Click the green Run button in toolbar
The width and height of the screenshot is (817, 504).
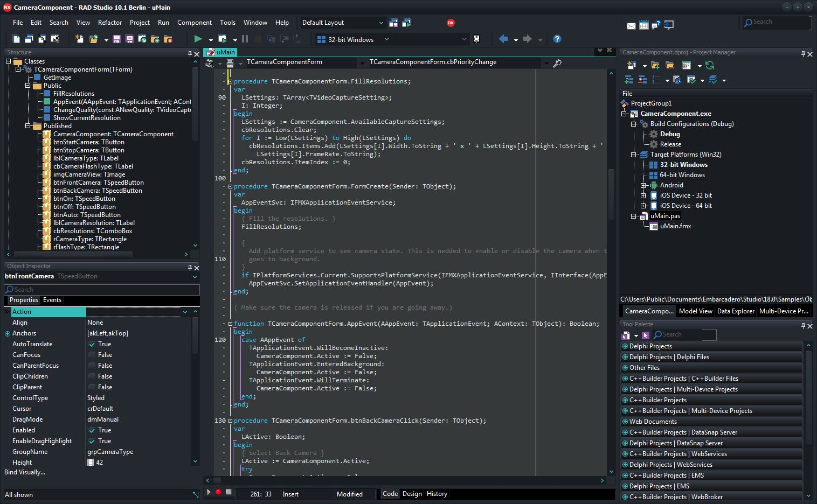[198, 39]
